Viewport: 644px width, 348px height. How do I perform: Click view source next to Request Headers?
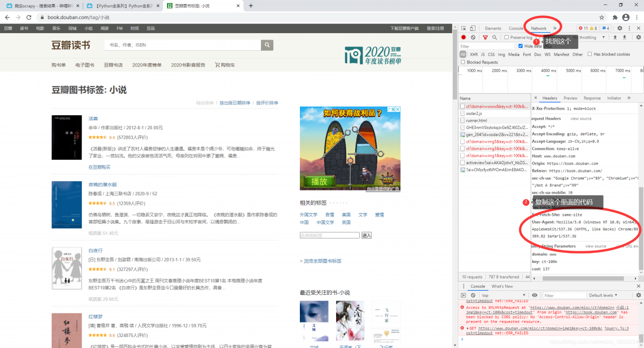581,119
